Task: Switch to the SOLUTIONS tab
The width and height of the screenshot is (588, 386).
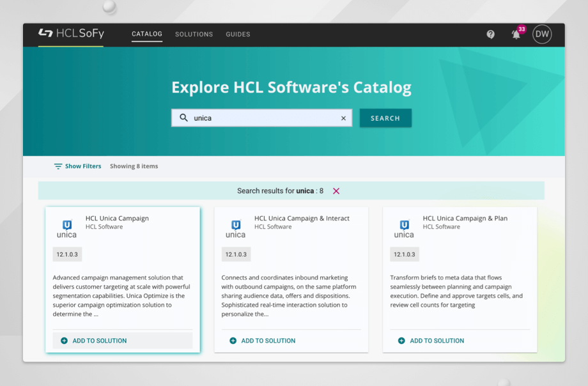Action: coord(194,35)
